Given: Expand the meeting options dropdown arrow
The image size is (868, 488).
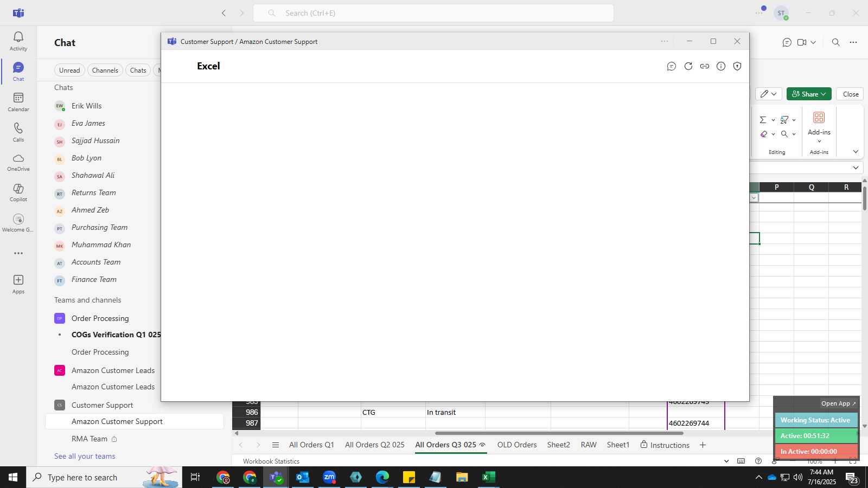Looking at the screenshot, I should coord(813,42).
